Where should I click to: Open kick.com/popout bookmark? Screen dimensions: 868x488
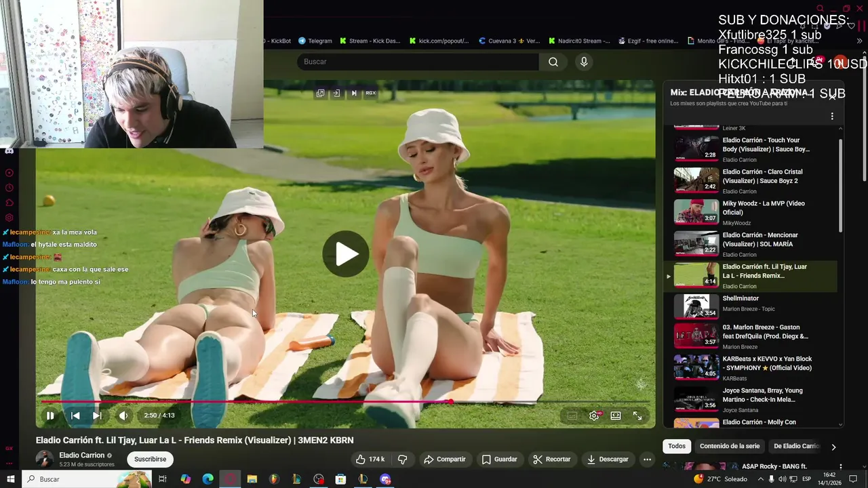(x=439, y=41)
